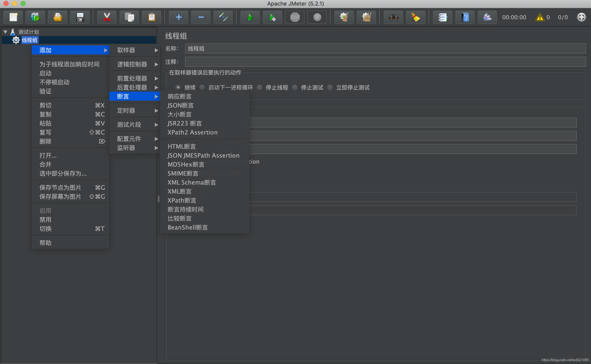Screen dimensions: 591x364
Task: Click the blue plus Expand All icon
Action: pos(179,17)
